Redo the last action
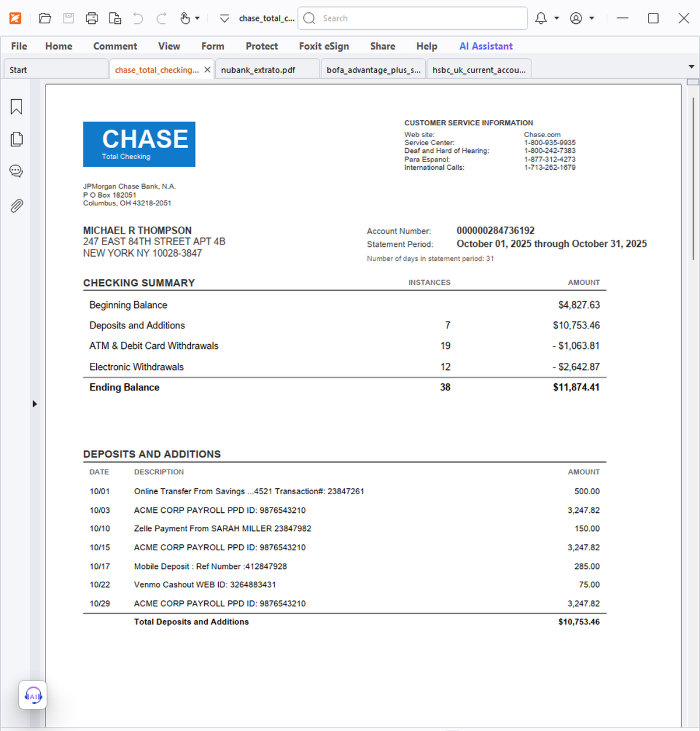 click(x=162, y=18)
